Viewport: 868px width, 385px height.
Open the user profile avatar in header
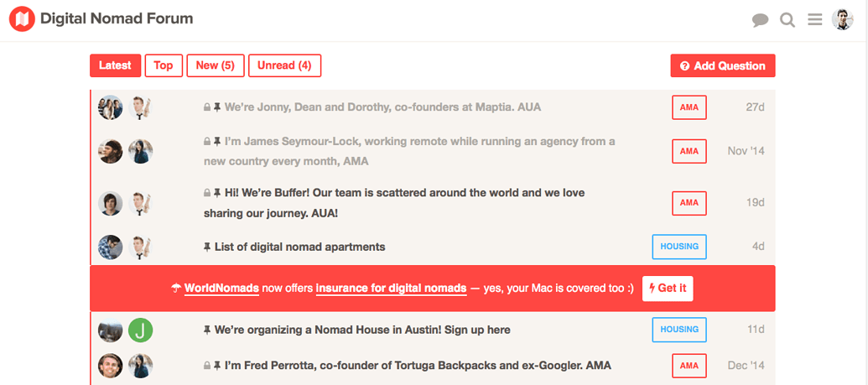[x=842, y=19]
